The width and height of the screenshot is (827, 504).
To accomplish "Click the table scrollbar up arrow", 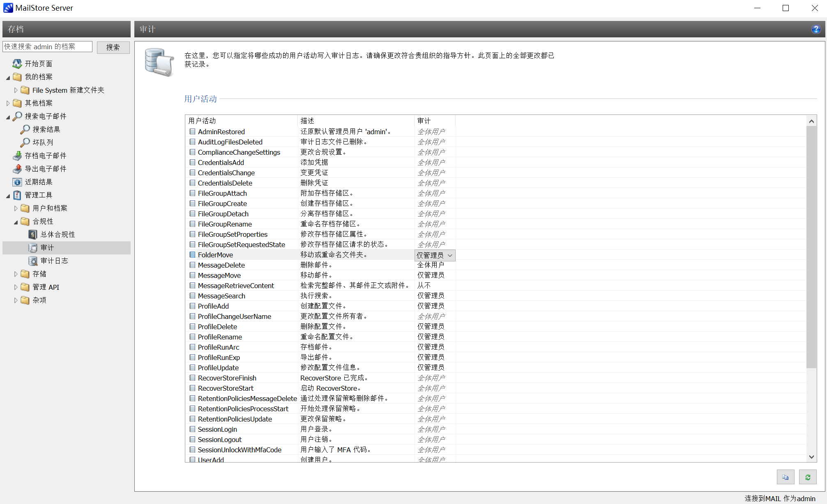I will tap(811, 121).
